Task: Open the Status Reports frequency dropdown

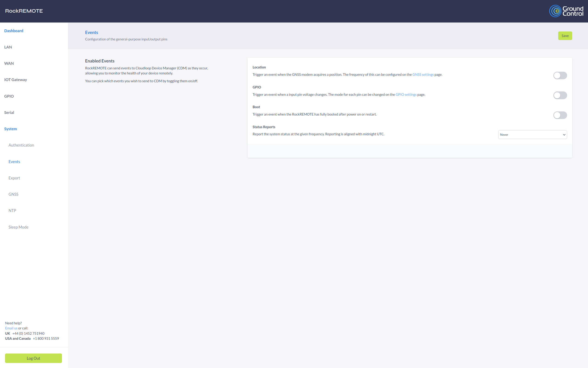Action: [532, 135]
